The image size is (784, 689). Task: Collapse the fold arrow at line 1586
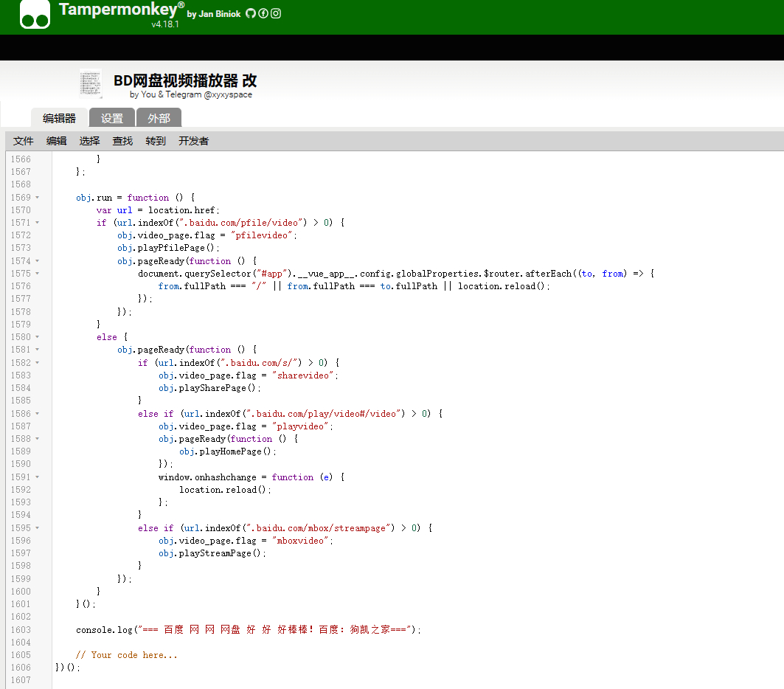tap(37, 414)
